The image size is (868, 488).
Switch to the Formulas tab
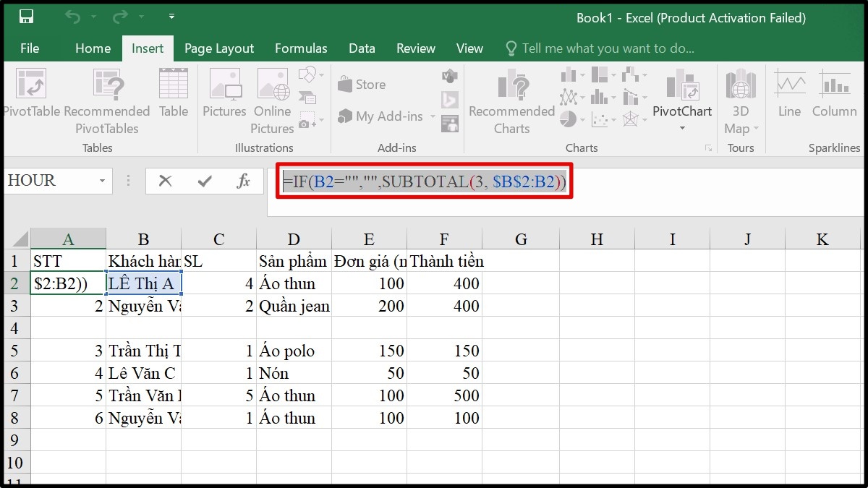click(301, 48)
